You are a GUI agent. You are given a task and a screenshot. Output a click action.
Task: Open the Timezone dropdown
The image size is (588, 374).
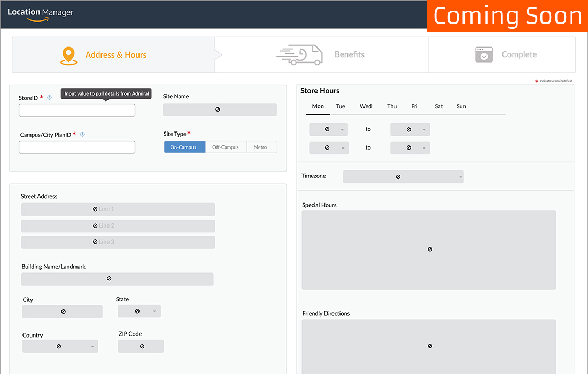coord(403,177)
